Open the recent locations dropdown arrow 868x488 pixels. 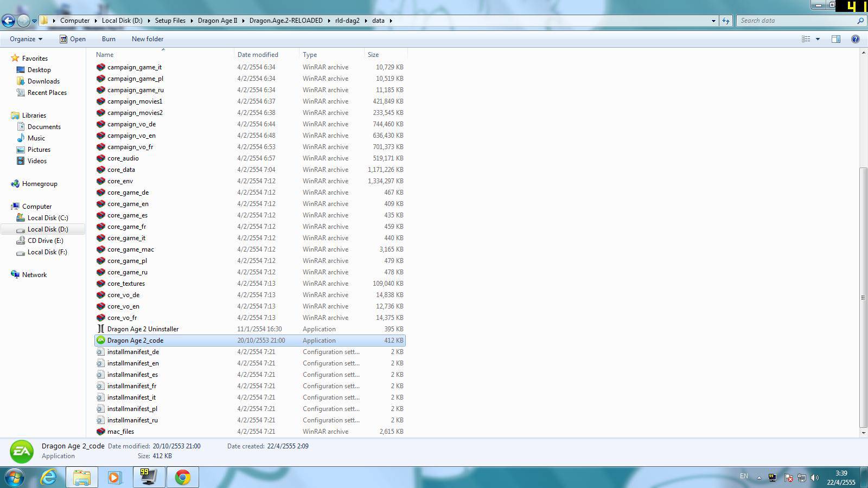[34, 21]
